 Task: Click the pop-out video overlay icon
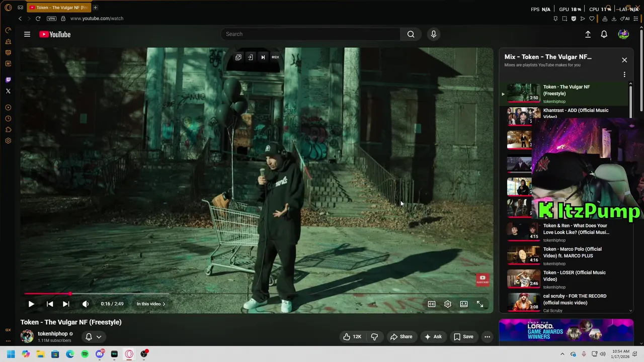click(x=238, y=57)
